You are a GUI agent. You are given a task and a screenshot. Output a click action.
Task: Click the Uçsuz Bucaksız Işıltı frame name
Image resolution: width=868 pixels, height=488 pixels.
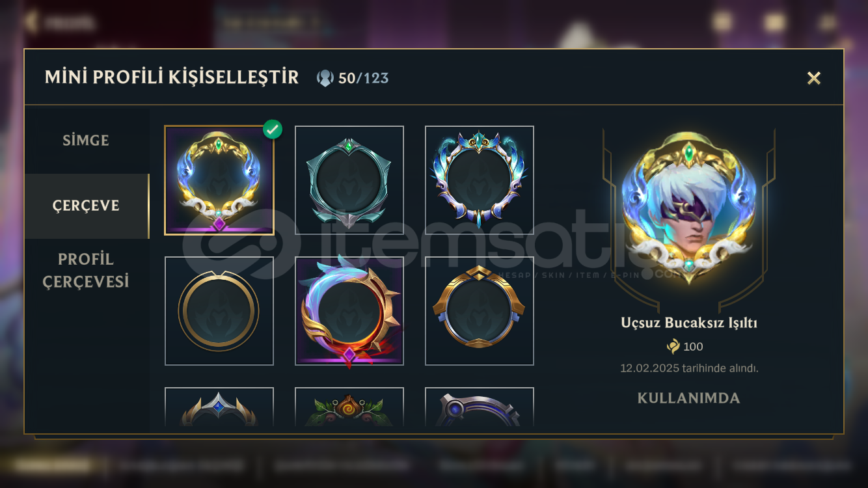(x=689, y=323)
